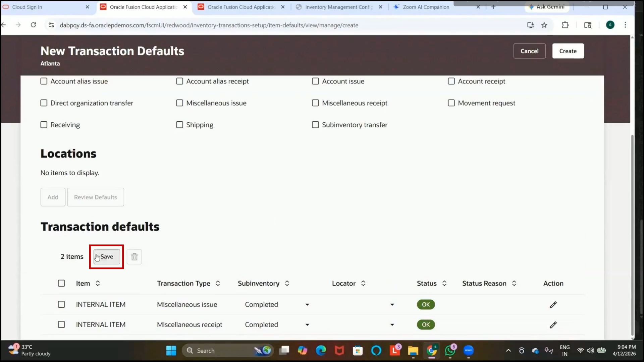This screenshot has height=362, width=644.
Task: Open McAfee from the taskbar
Action: tap(339, 351)
